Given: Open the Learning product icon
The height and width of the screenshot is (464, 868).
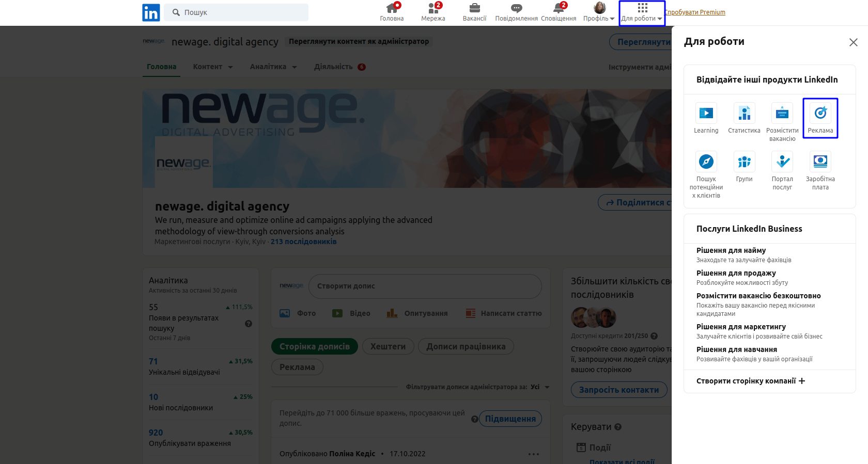Looking at the screenshot, I should pyautogui.click(x=706, y=114).
